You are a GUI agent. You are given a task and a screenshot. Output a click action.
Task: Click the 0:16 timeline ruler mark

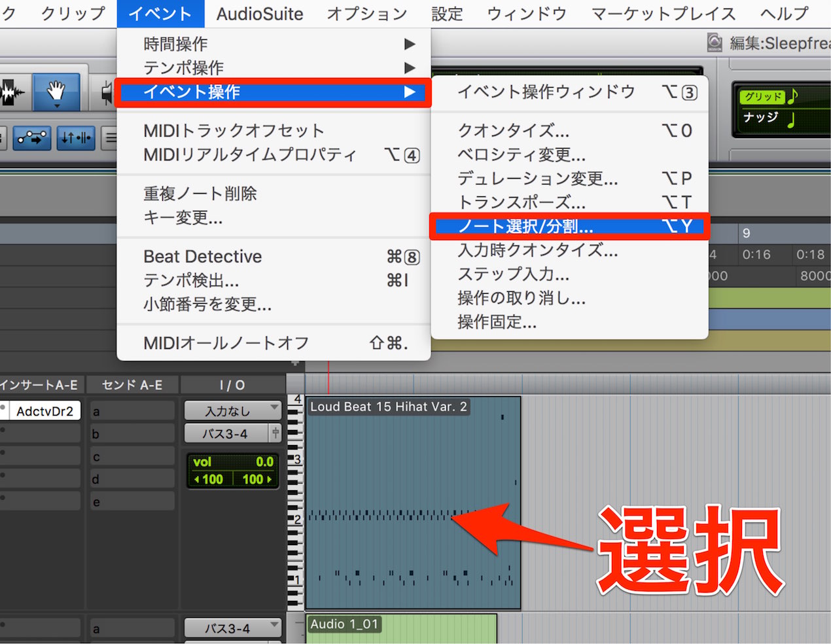tap(756, 255)
